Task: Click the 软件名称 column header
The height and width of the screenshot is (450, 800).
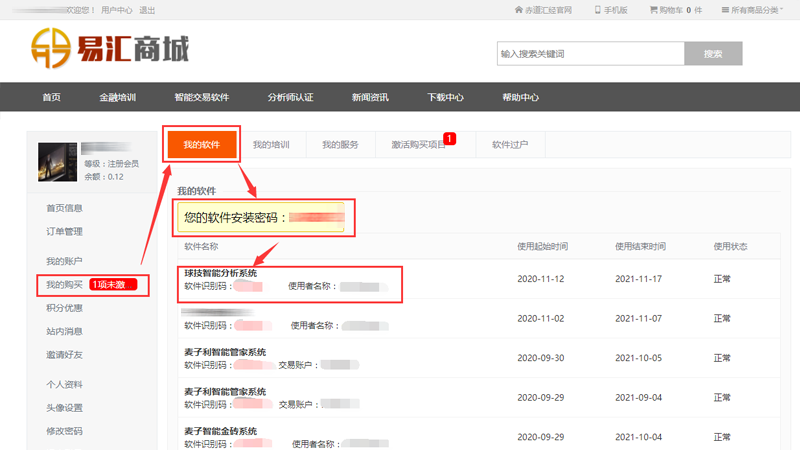Action: (x=201, y=246)
